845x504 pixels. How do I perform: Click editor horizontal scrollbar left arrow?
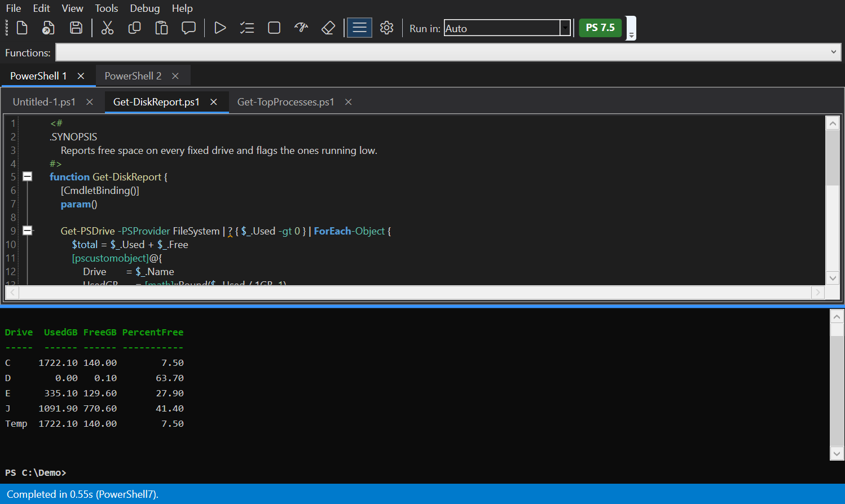[12, 292]
